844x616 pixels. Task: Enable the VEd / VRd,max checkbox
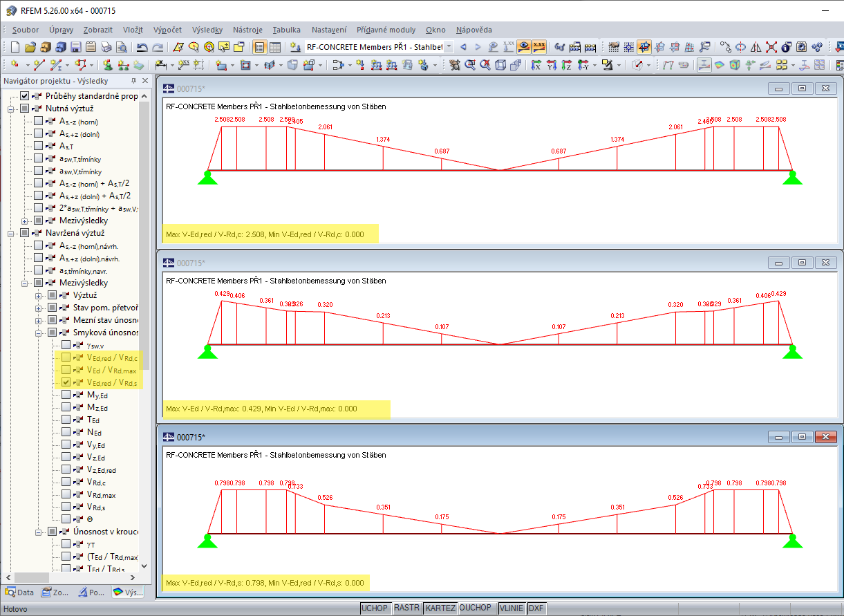pyautogui.click(x=66, y=370)
